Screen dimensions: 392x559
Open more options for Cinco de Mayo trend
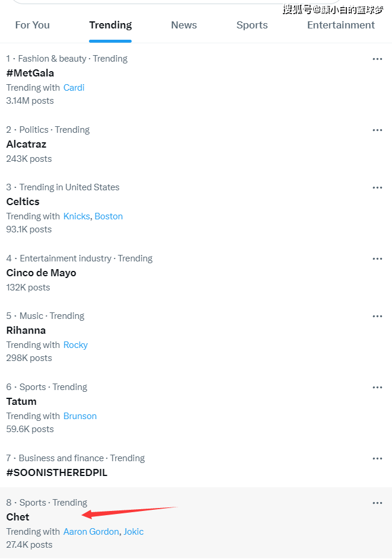click(377, 259)
